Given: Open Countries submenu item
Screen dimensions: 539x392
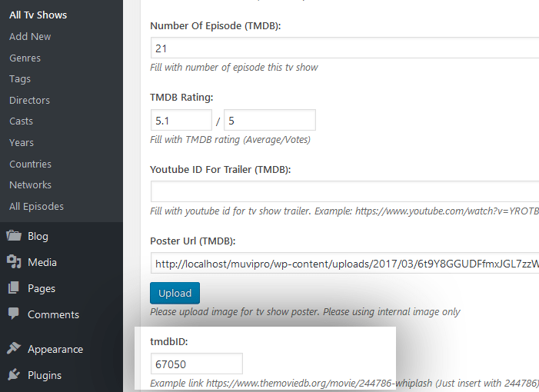Looking at the screenshot, I should pos(30,164).
